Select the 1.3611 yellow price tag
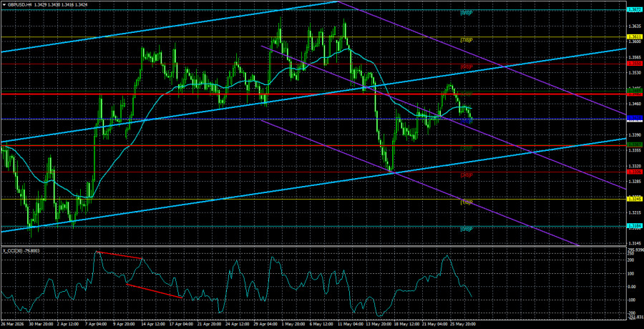This screenshot has width=644, height=329. 635,37
